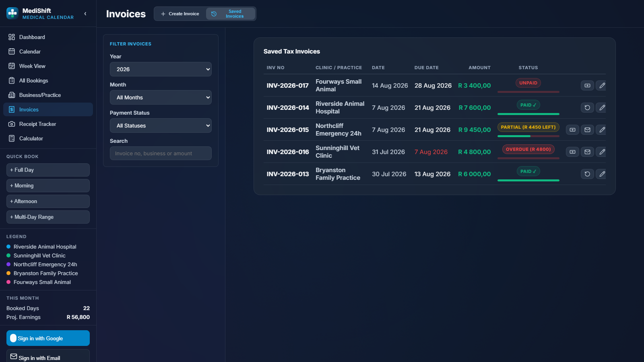The width and height of the screenshot is (644, 362).
Task: Click the Receipt Tracker camera icon
Action: [x=12, y=124]
